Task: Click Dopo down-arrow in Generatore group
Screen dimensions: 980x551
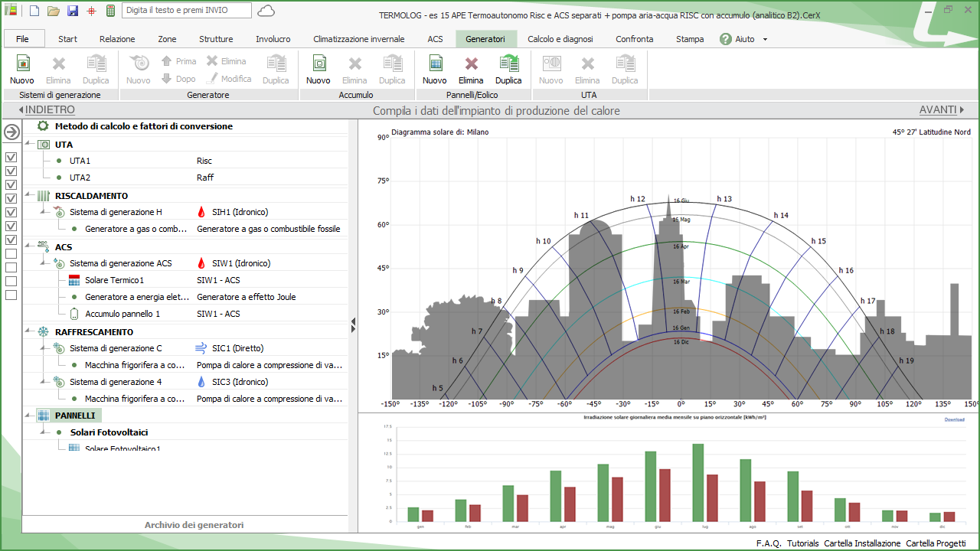Action: coord(178,79)
